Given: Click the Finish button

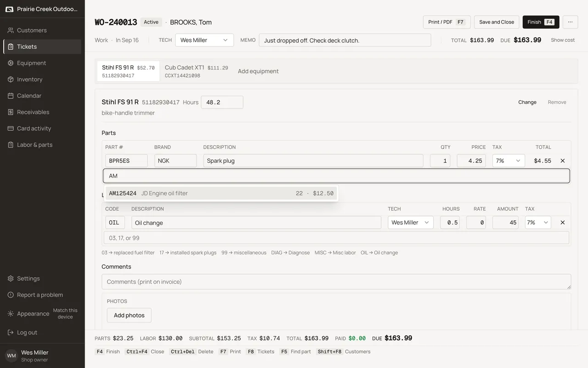Looking at the screenshot, I should click(541, 22).
